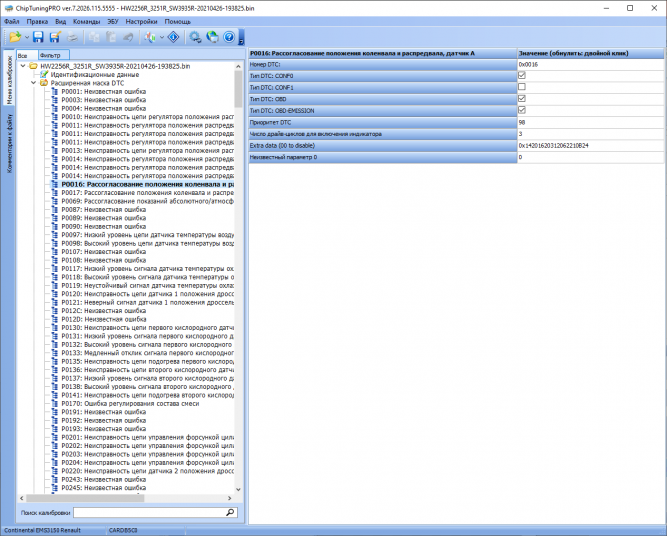The image size is (667, 536).
Task: Click the horizontal scrollbar of the tree panel
Action: (85, 498)
